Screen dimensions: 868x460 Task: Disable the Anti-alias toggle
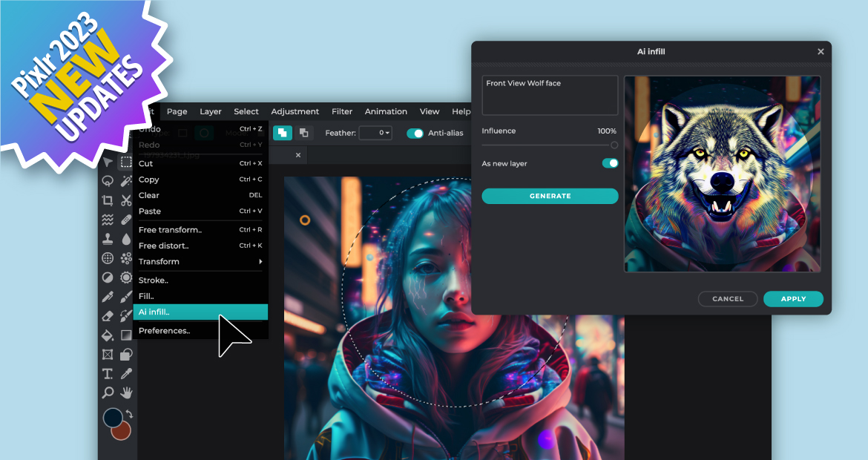coord(415,133)
